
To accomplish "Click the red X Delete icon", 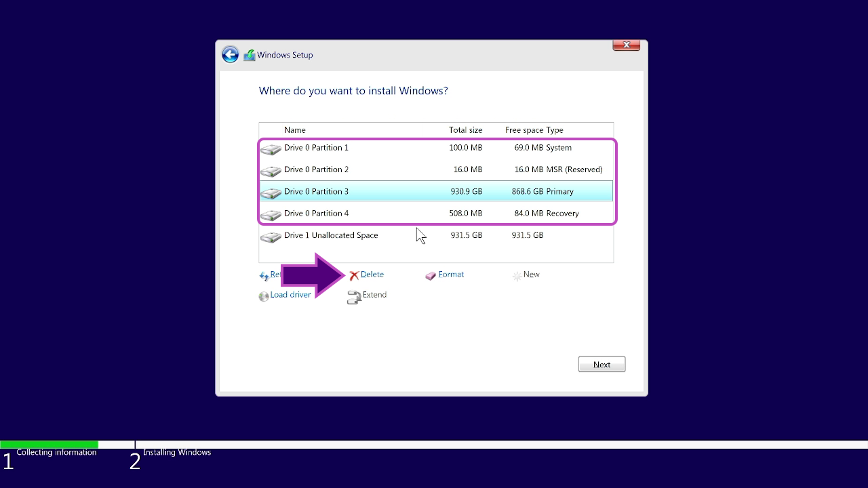I will pos(353,274).
